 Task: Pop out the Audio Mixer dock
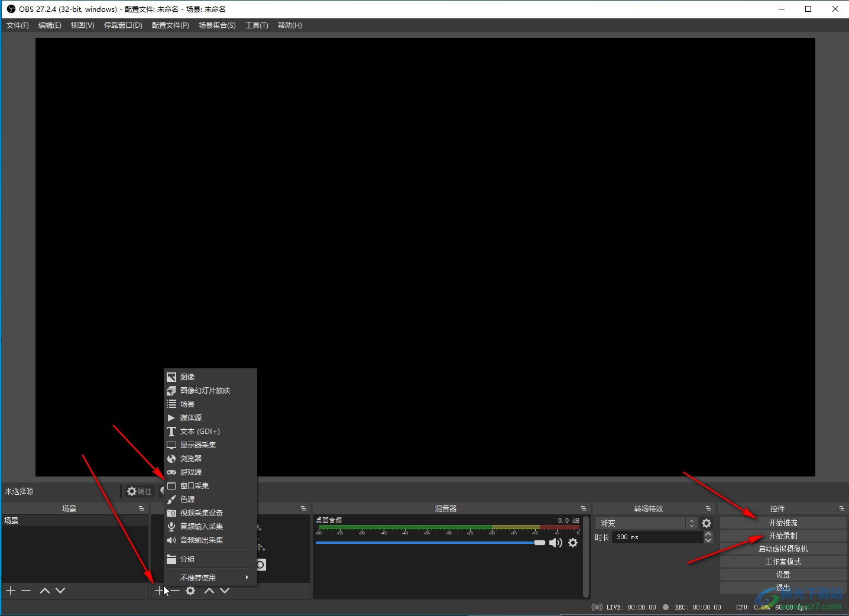(x=584, y=508)
